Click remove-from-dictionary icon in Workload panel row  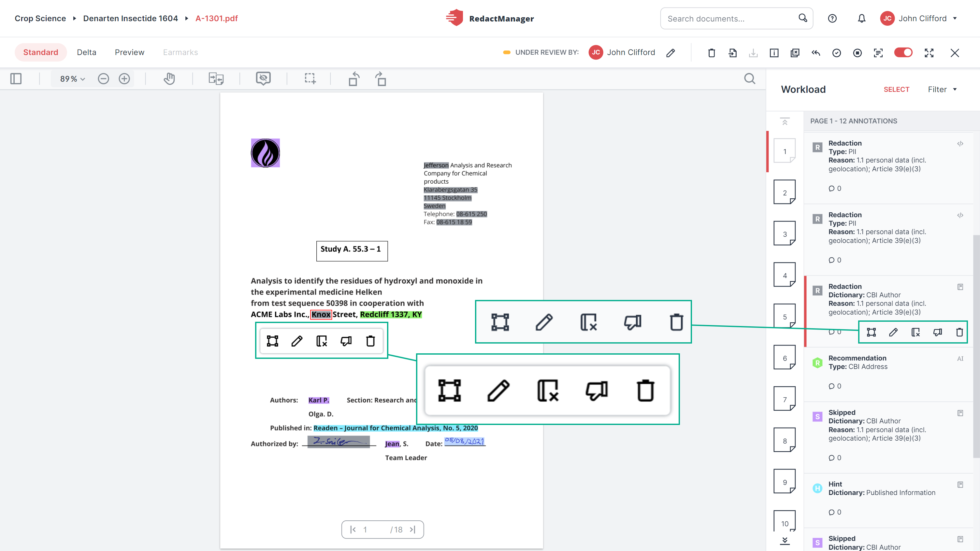click(x=915, y=332)
